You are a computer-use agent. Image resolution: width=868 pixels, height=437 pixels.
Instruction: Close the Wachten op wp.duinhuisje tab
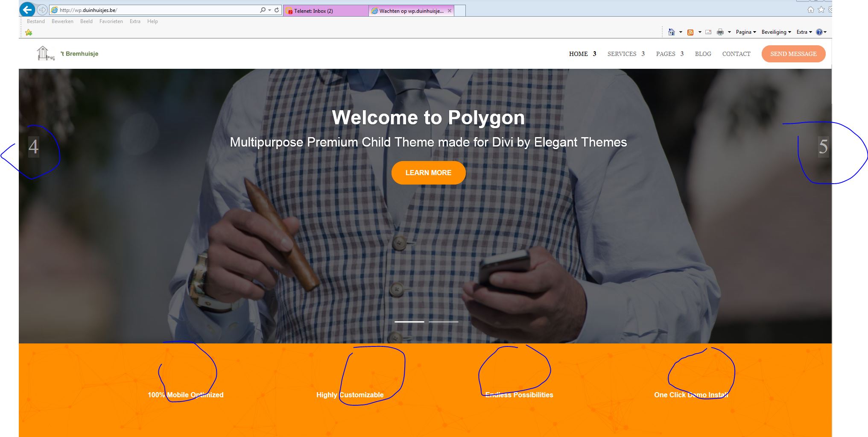[450, 11]
